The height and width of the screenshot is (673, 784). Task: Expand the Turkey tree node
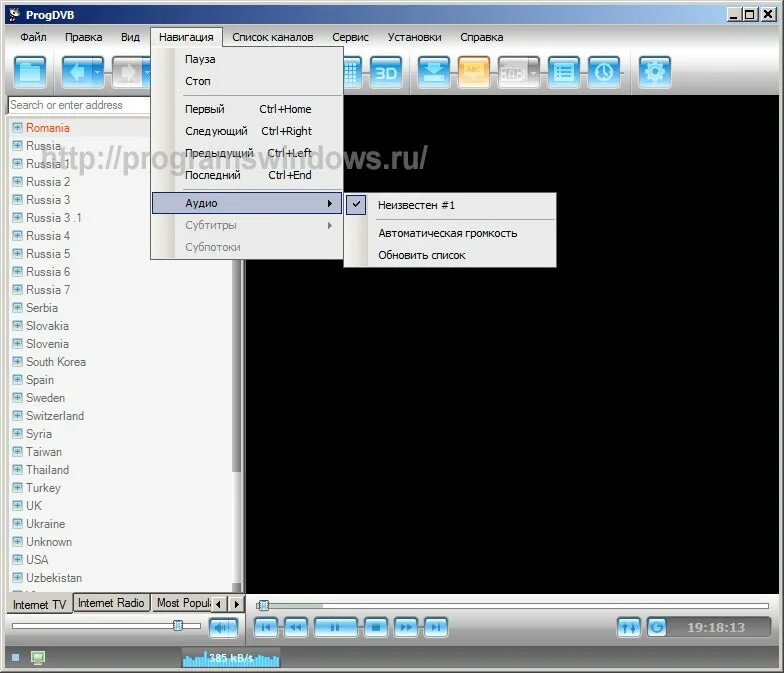pos(17,488)
